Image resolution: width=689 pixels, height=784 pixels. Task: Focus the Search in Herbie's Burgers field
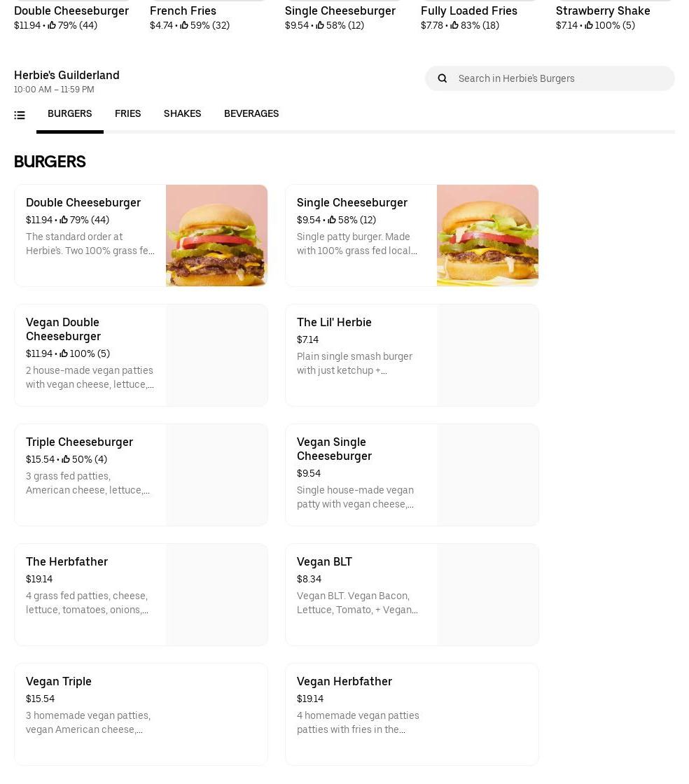550,78
